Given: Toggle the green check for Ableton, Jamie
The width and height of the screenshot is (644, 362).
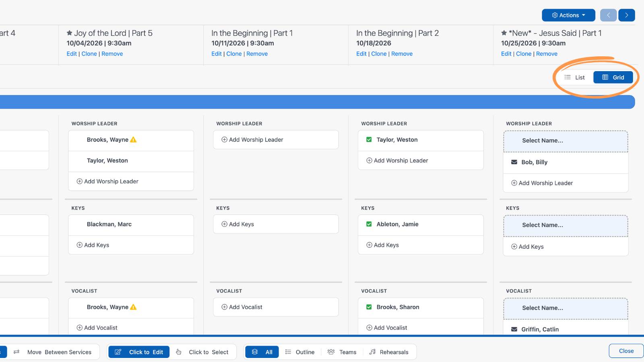Looking at the screenshot, I should pyautogui.click(x=369, y=224).
